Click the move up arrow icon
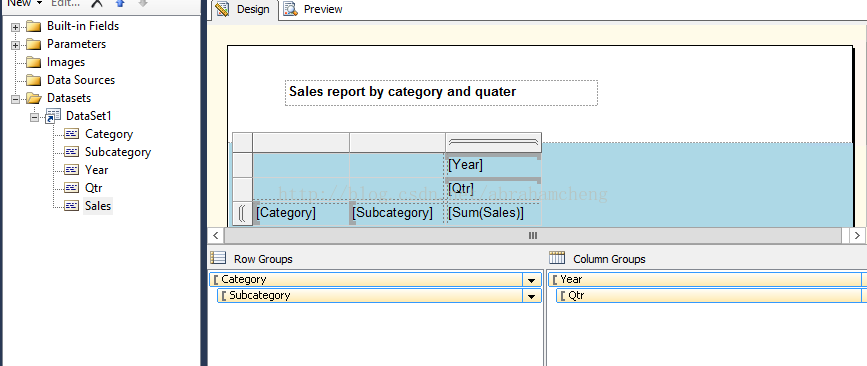Screen dimensions: 867x366 coord(120,3)
